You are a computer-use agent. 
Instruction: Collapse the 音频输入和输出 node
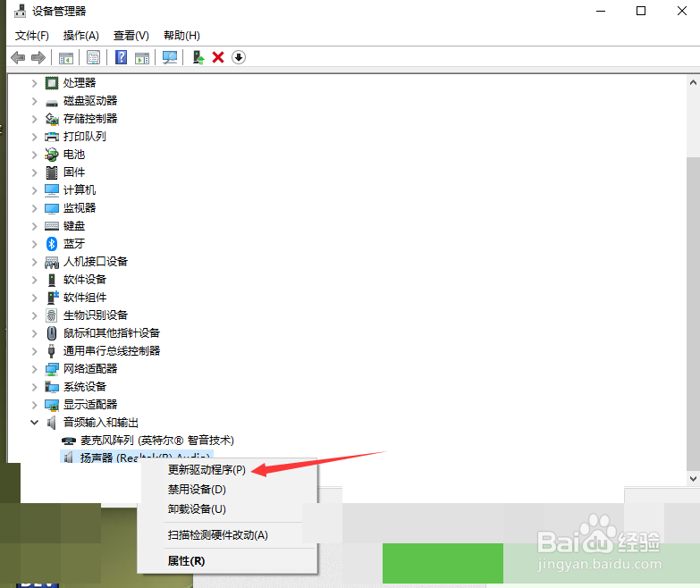34,423
